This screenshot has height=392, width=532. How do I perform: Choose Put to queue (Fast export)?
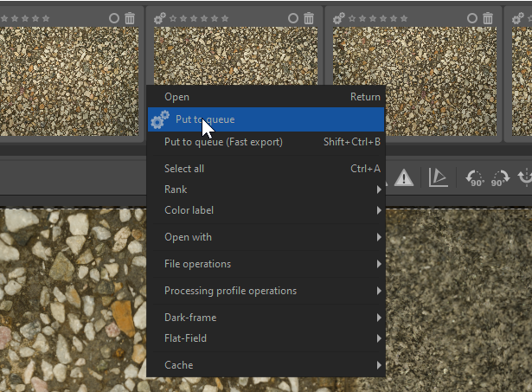[266, 142]
